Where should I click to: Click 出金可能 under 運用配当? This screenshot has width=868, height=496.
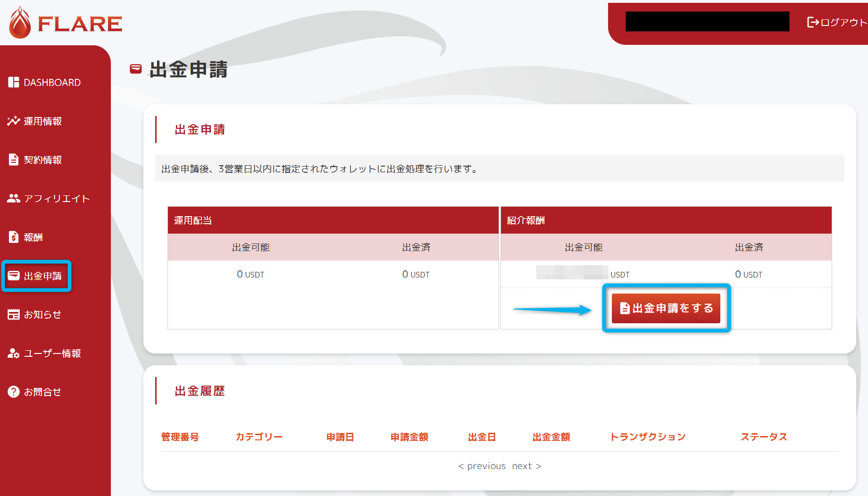pyautogui.click(x=250, y=247)
